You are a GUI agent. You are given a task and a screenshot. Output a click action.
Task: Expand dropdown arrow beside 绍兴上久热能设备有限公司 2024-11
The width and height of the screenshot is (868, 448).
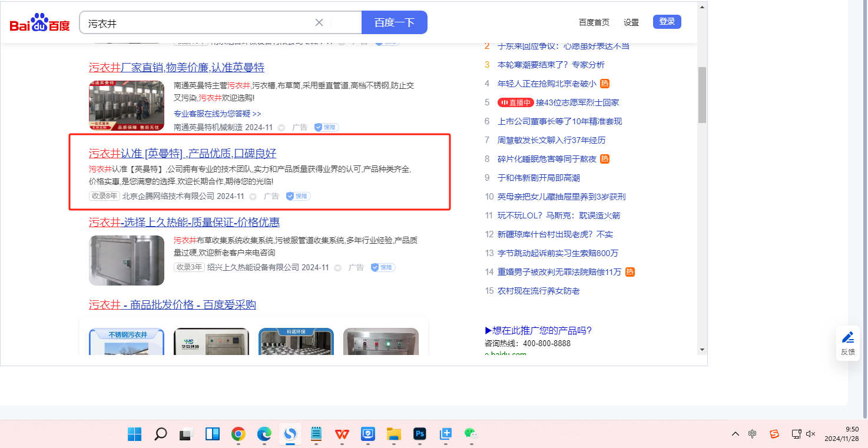tap(338, 268)
